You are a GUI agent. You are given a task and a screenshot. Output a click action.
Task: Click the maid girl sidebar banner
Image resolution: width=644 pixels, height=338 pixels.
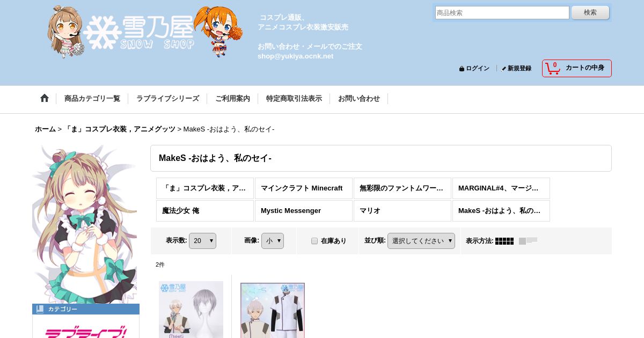point(85,224)
